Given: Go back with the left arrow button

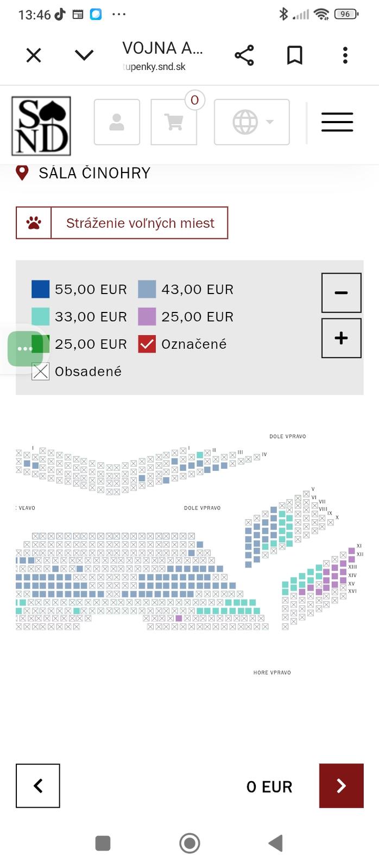Looking at the screenshot, I should coord(38,786).
